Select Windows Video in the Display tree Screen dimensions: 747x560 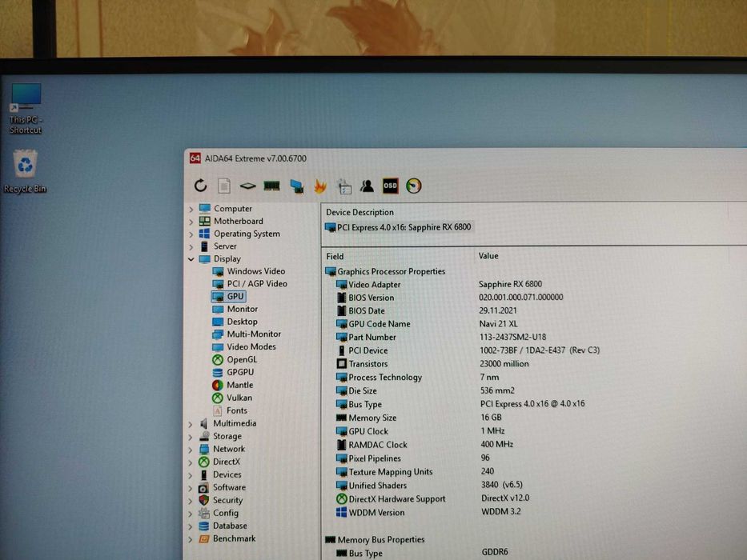(x=249, y=271)
